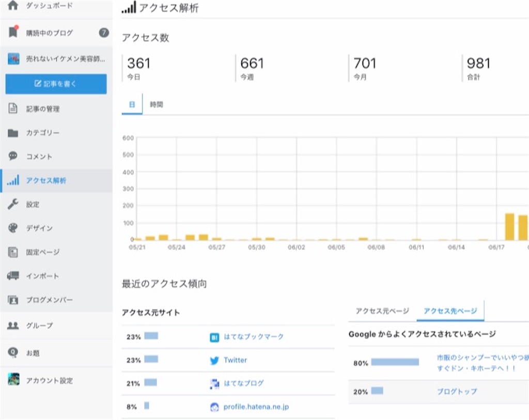Switch to the 日 chart tab

(132, 104)
